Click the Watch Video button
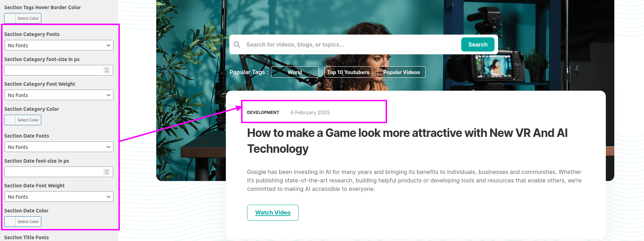 pyautogui.click(x=273, y=213)
